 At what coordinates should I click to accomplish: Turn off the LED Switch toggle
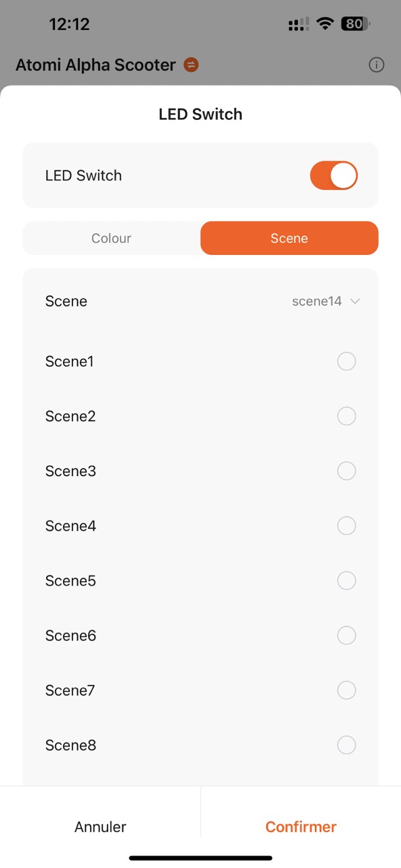point(333,176)
